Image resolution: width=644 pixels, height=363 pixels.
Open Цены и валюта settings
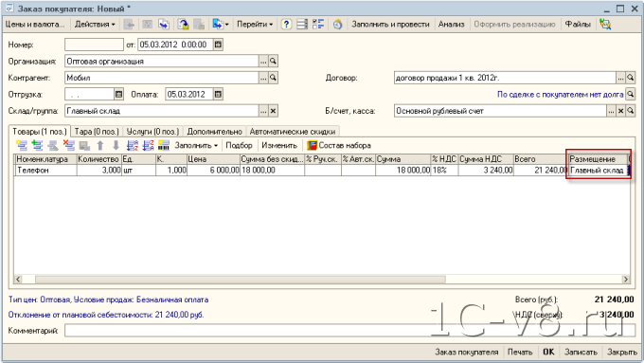click(x=35, y=25)
